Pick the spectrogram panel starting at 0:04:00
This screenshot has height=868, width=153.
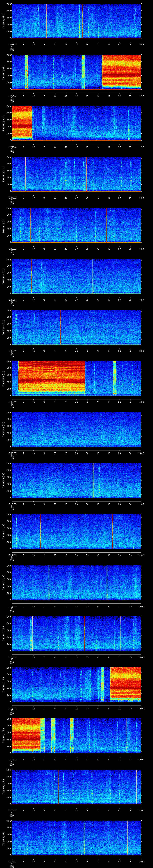point(76,174)
